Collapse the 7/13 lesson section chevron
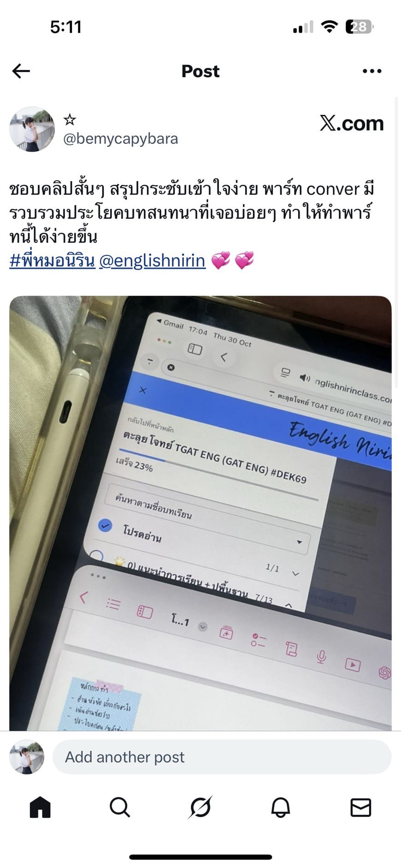 (289, 605)
